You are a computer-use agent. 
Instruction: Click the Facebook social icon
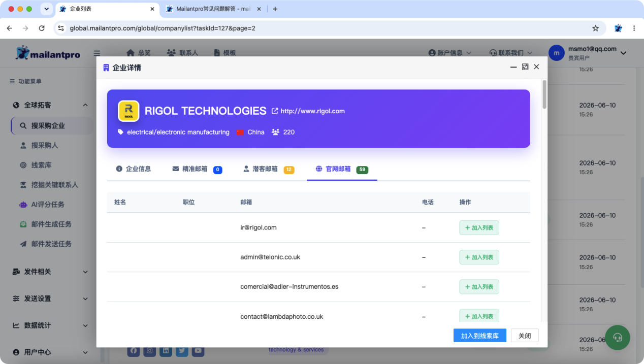(x=134, y=351)
